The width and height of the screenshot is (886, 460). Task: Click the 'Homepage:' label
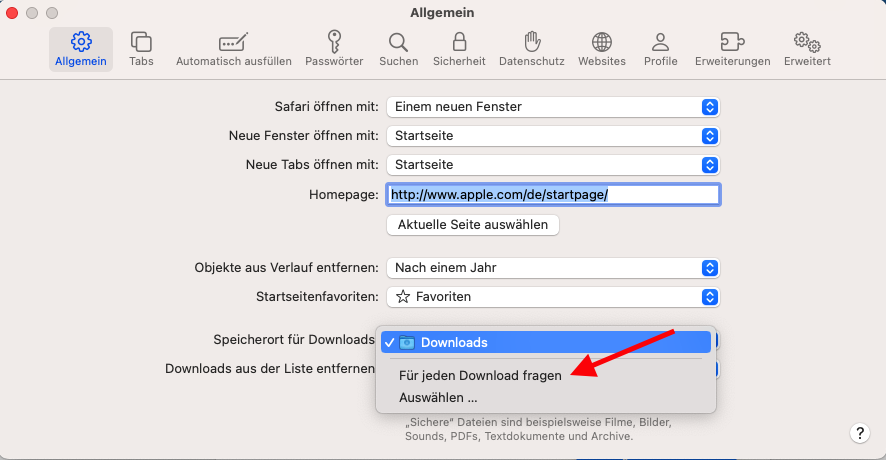point(344,195)
